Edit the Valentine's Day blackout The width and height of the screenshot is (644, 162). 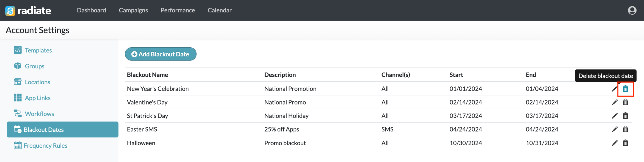click(x=615, y=102)
